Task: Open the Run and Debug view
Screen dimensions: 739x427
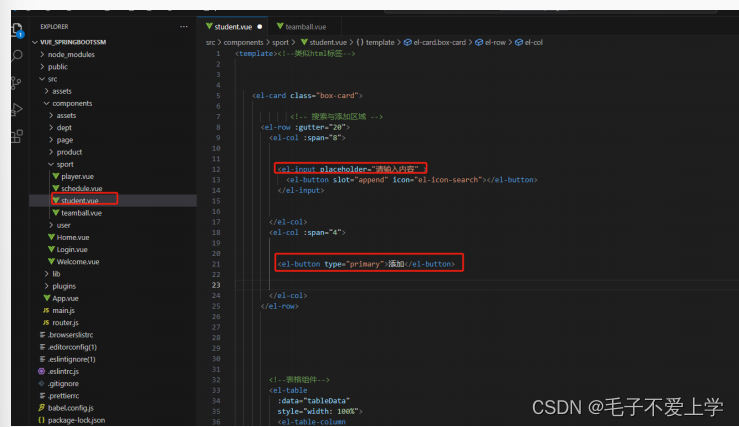Action: click(x=17, y=109)
